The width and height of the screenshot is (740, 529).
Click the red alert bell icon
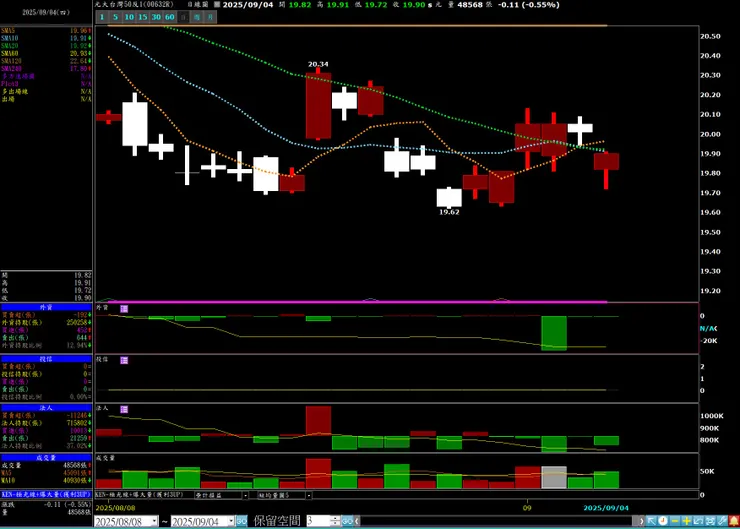coord(734,521)
